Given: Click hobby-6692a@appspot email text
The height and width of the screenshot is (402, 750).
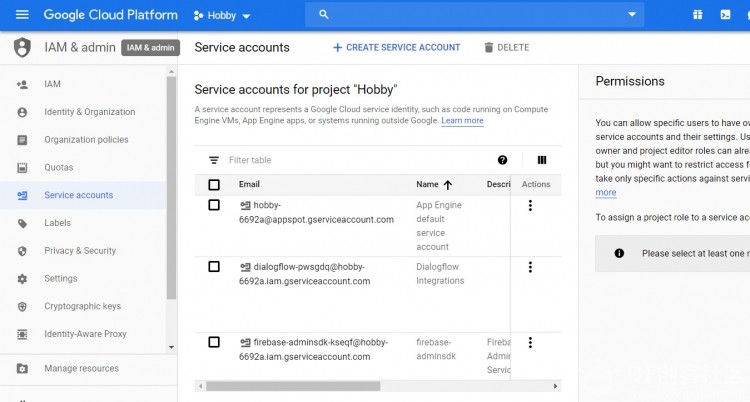Looking at the screenshot, I should point(316,212).
